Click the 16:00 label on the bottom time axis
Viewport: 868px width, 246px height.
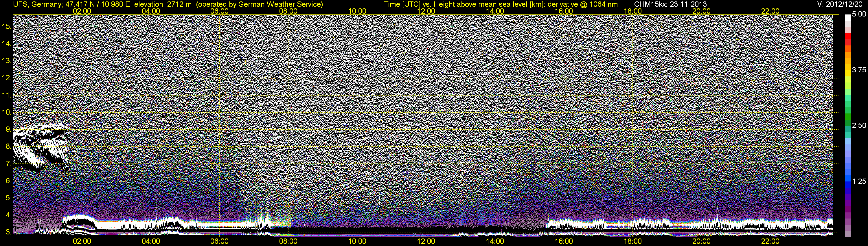[564, 241]
